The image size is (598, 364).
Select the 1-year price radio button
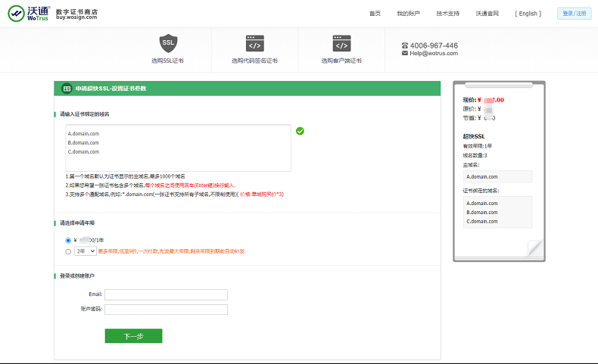coord(68,241)
